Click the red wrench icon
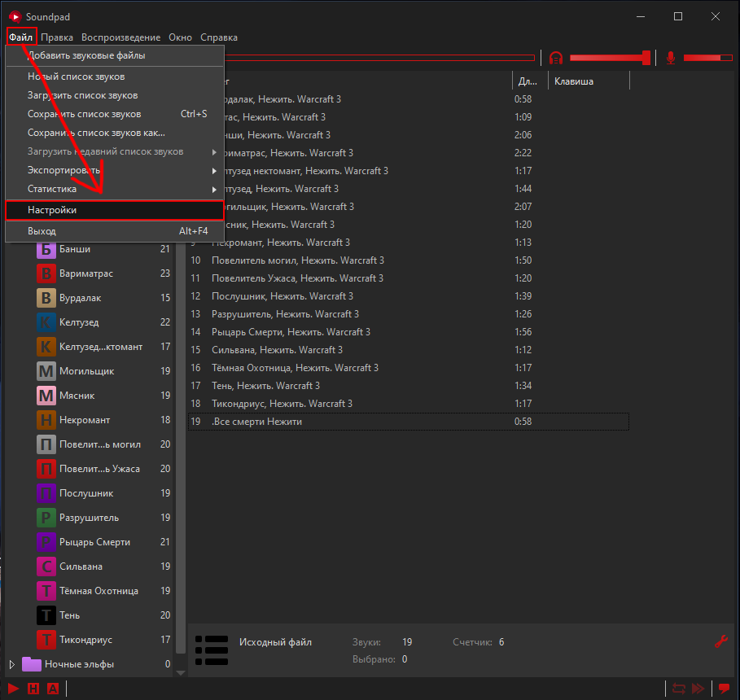Image resolution: width=740 pixels, height=700 pixels. pyautogui.click(x=721, y=641)
